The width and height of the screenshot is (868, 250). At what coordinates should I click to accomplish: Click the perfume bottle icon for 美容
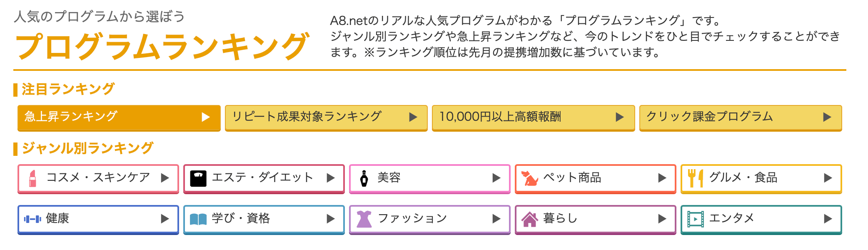(364, 178)
